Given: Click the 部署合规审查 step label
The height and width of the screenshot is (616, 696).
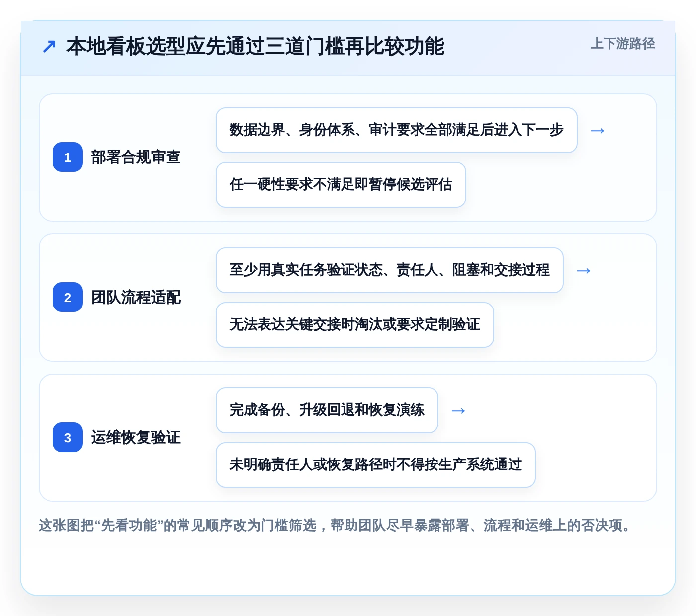Looking at the screenshot, I should (136, 157).
